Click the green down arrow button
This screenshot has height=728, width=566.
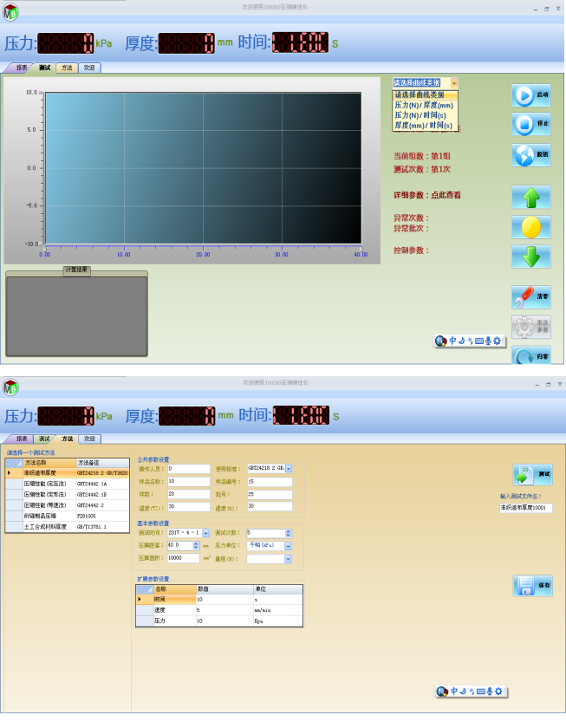coord(530,257)
